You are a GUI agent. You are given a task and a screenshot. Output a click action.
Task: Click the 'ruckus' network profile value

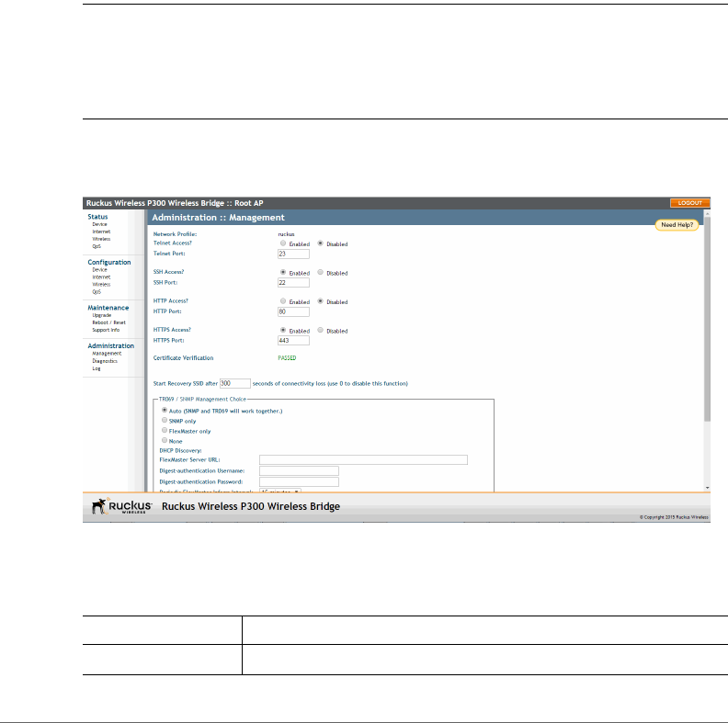286,234
